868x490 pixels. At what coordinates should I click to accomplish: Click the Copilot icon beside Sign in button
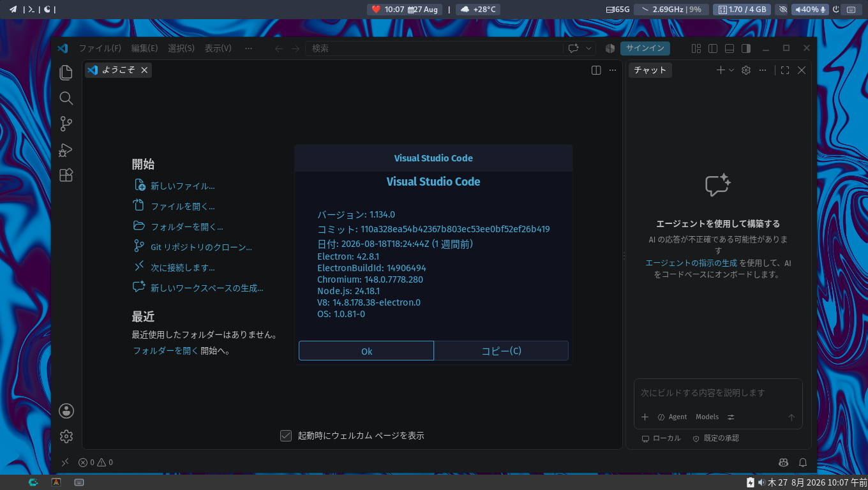(610, 48)
